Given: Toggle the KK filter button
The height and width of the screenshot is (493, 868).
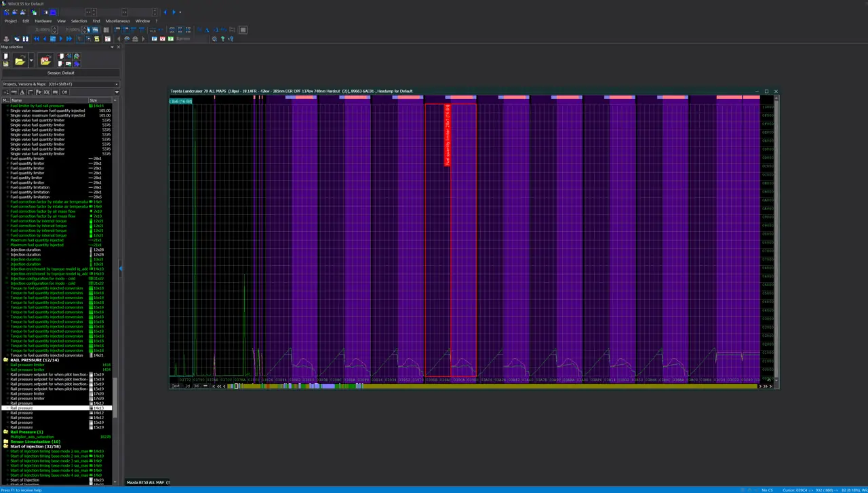Looking at the screenshot, I should [x=47, y=92].
